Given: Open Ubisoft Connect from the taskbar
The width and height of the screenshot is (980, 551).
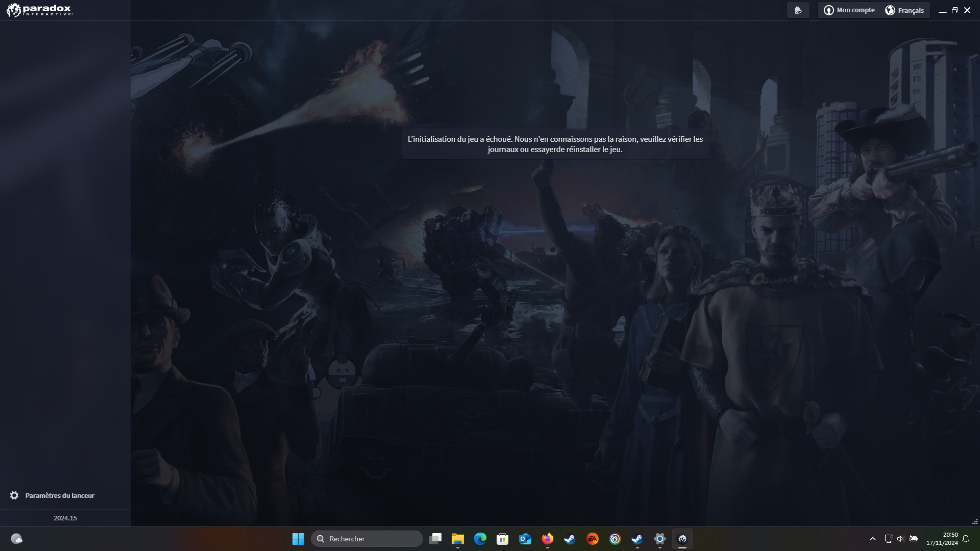Looking at the screenshot, I should coord(615,539).
